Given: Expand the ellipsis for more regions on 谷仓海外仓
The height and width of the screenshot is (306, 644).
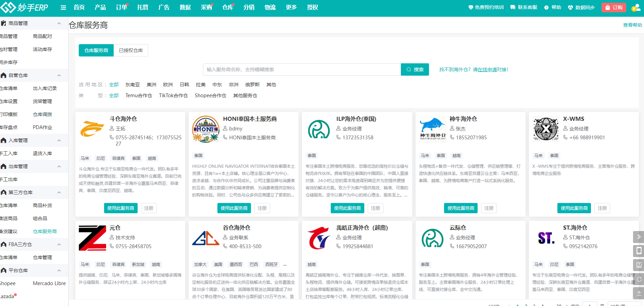Looking at the screenshot, I should (x=285, y=265).
